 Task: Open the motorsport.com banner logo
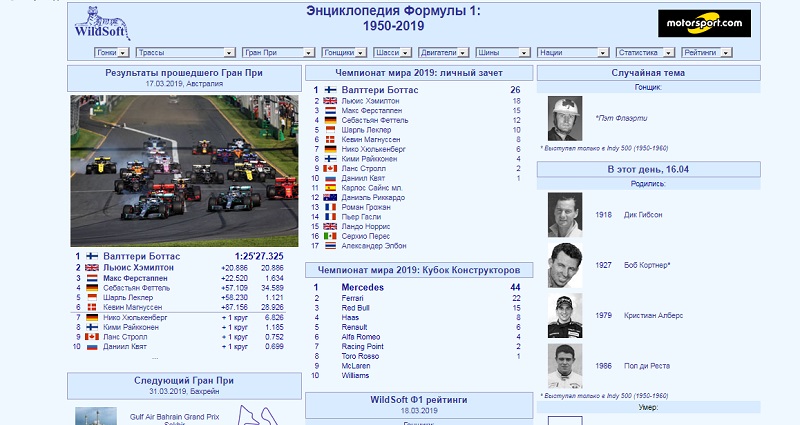[704, 23]
